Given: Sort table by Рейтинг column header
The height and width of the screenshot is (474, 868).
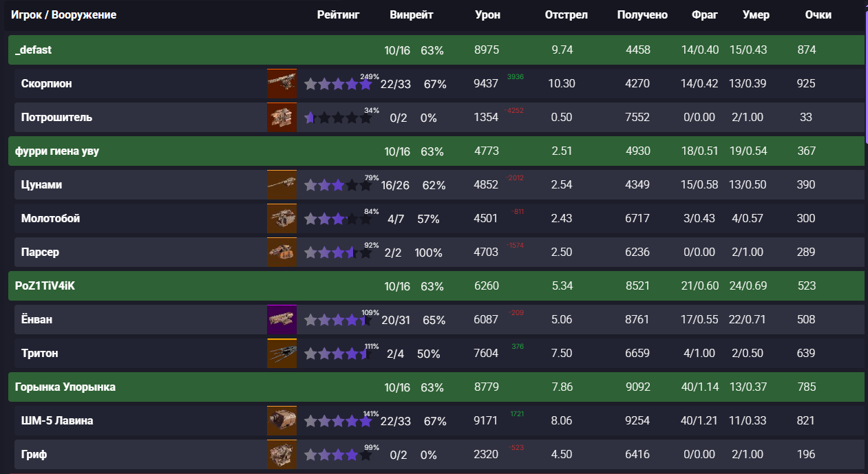Looking at the screenshot, I should tap(338, 14).
